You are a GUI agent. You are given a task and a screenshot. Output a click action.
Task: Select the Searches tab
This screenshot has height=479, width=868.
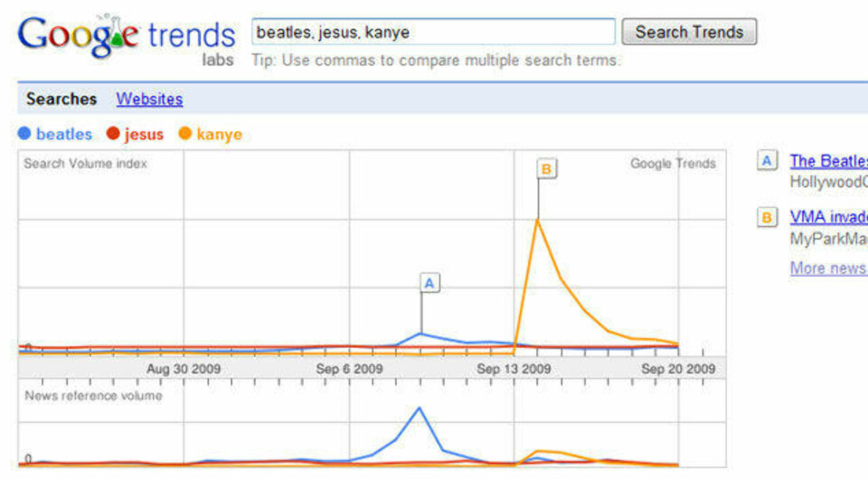[61, 99]
